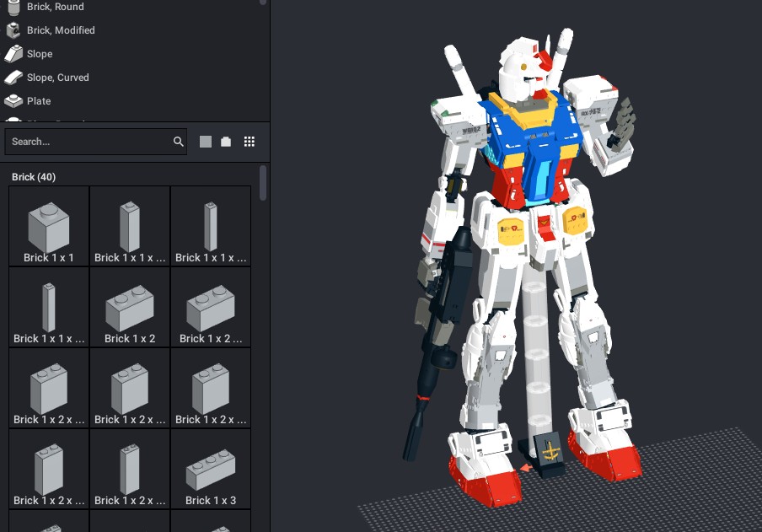
Task: Select the grid view icon near the search bar
Action: (x=250, y=141)
